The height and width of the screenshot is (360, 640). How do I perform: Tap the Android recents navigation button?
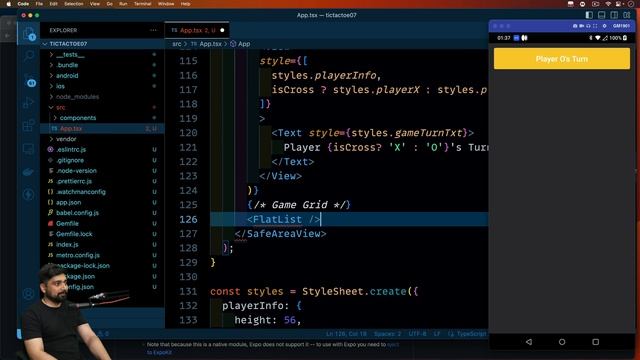tap(596, 342)
